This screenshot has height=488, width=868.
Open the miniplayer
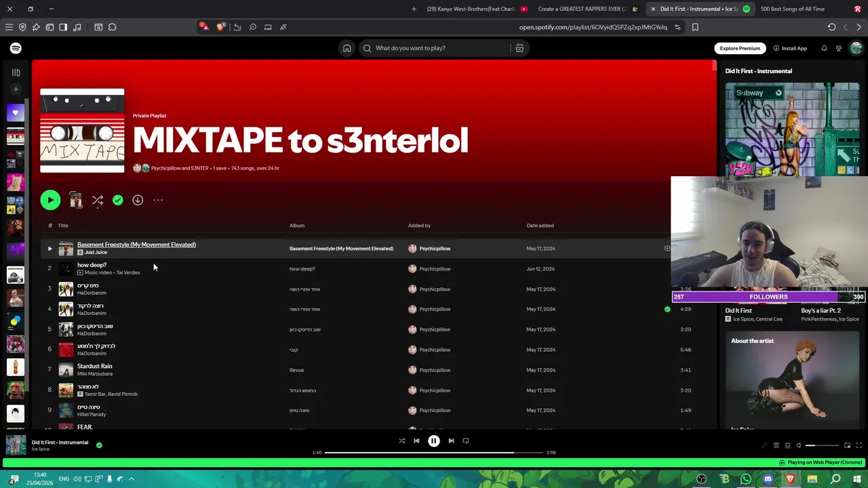(x=847, y=445)
